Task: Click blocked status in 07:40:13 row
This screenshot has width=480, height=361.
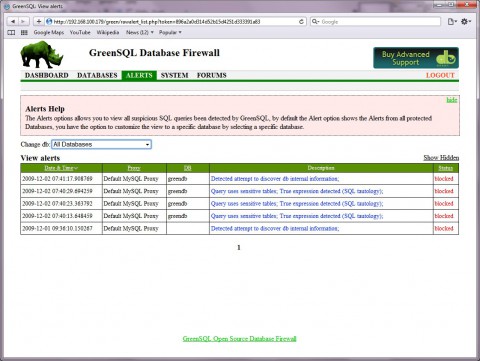Action: pyautogui.click(x=444, y=216)
